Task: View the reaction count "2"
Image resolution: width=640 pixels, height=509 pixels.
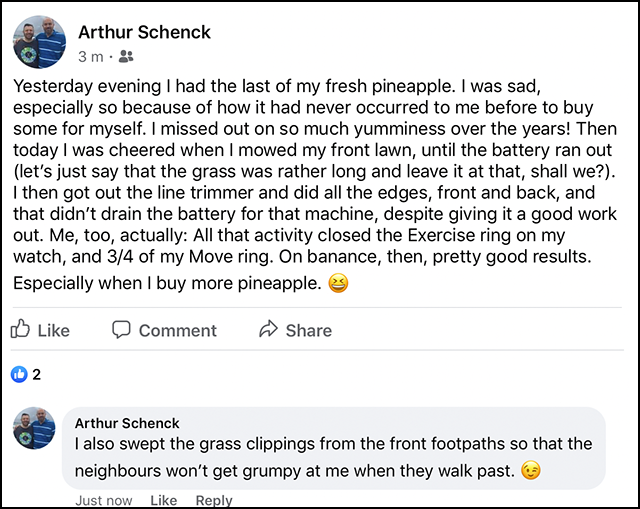Action: coord(37,375)
